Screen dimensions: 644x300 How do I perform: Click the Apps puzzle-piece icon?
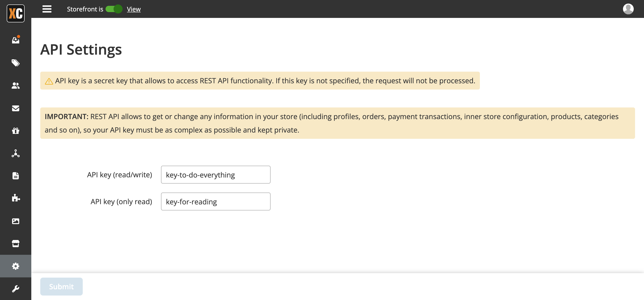click(15, 198)
